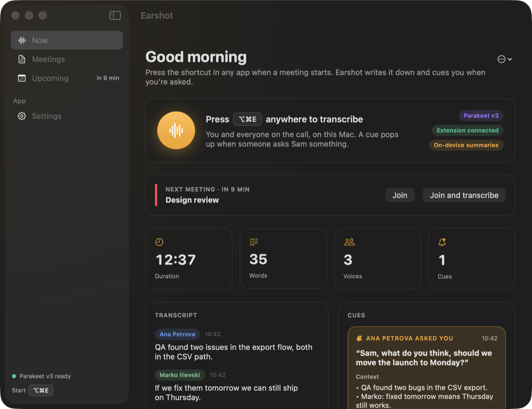Select the Design review meeting title
The width and height of the screenshot is (532, 409).
[192, 200]
